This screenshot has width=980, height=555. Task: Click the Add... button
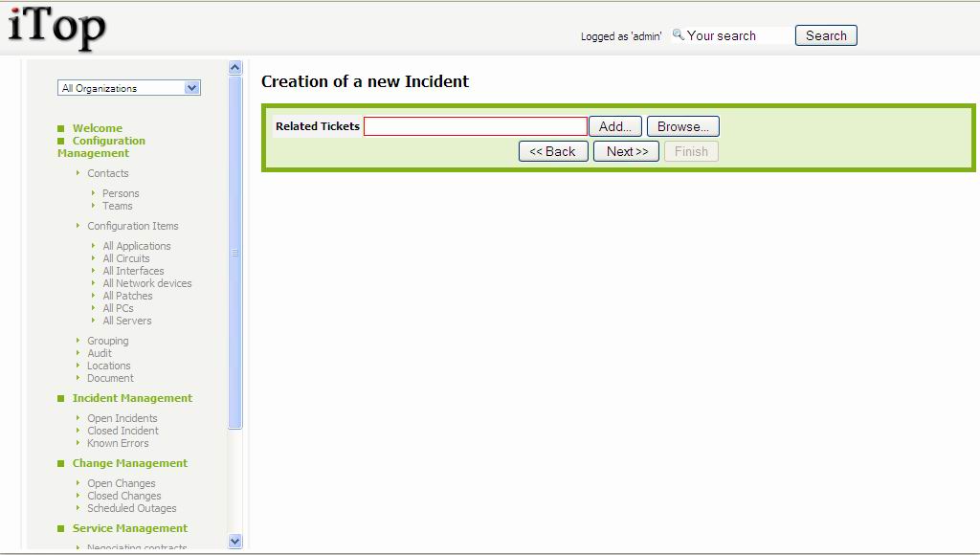pos(615,126)
